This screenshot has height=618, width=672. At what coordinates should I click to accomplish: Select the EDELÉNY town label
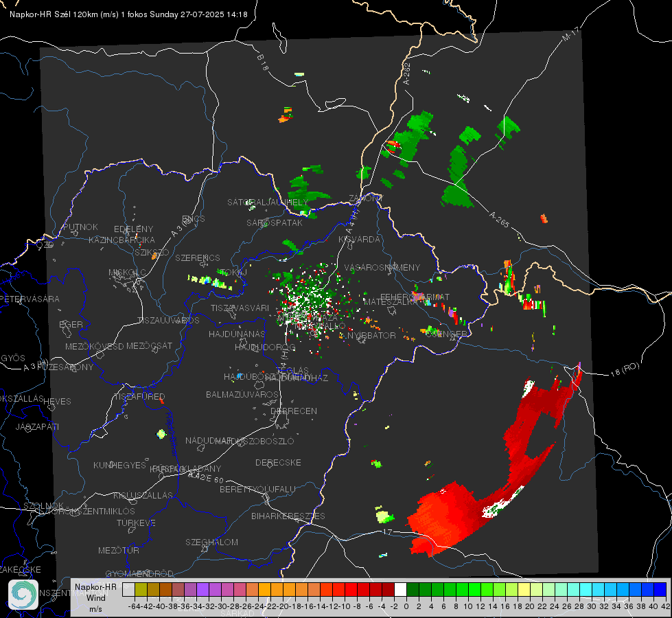point(134,229)
